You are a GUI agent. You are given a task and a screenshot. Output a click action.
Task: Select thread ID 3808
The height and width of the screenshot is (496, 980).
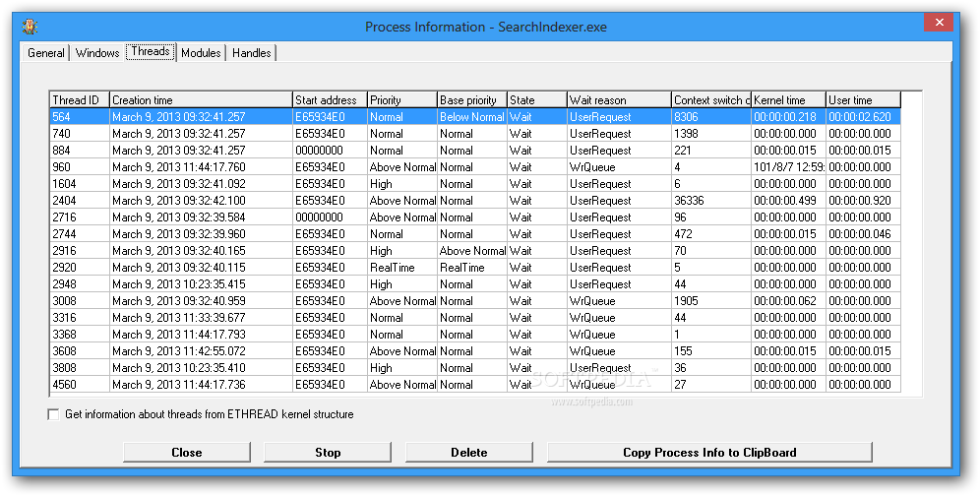pos(475,368)
